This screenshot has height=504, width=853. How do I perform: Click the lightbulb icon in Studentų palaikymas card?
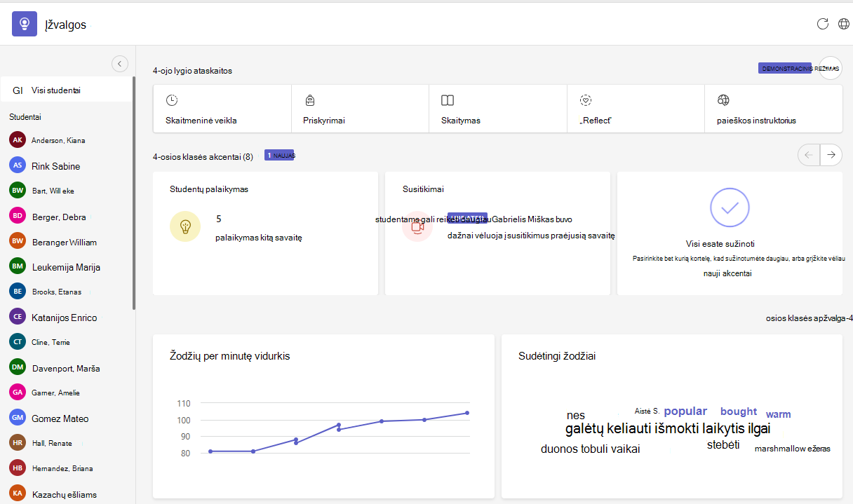coord(185,226)
